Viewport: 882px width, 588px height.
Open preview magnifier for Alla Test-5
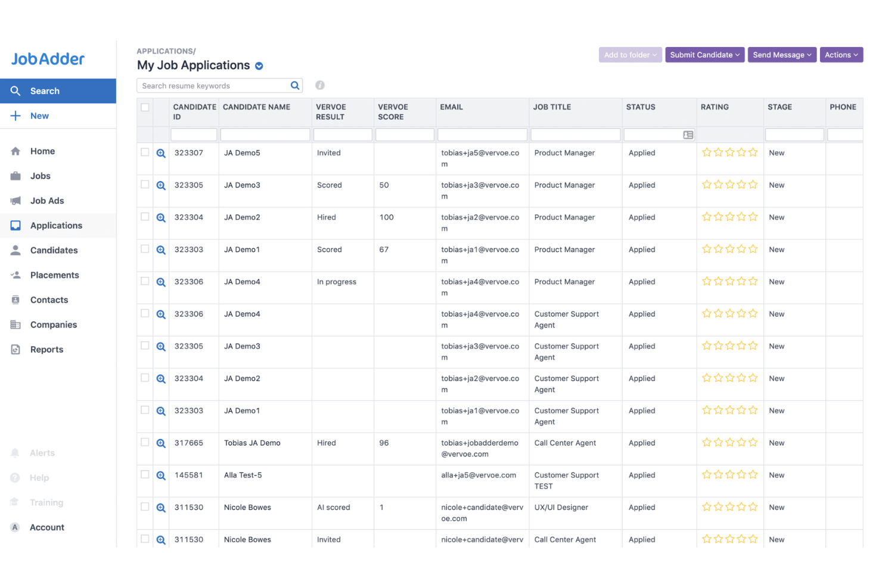[161, 475]
